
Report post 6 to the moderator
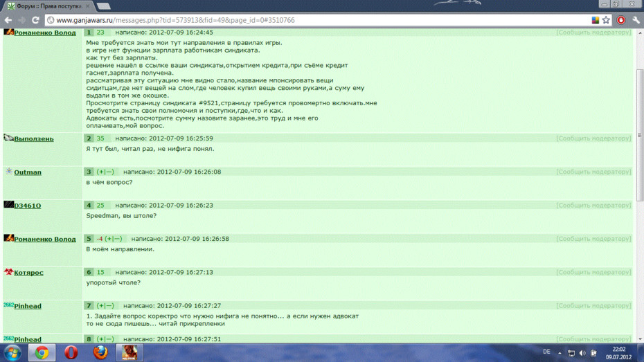tap(593, 272)
